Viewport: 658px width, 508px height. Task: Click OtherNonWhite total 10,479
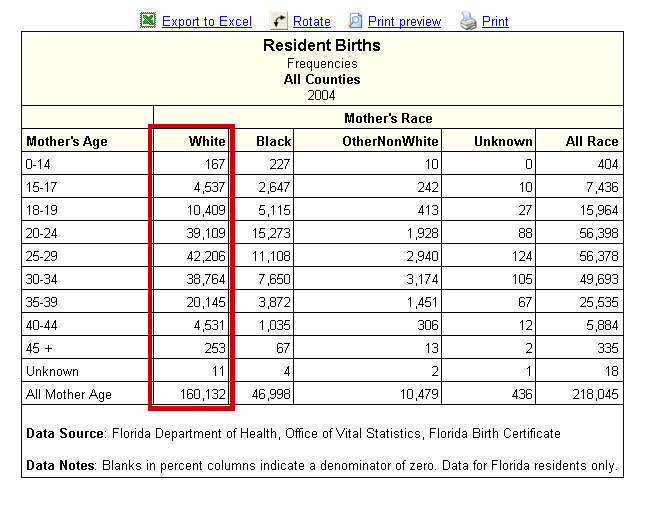coord(419,395)
